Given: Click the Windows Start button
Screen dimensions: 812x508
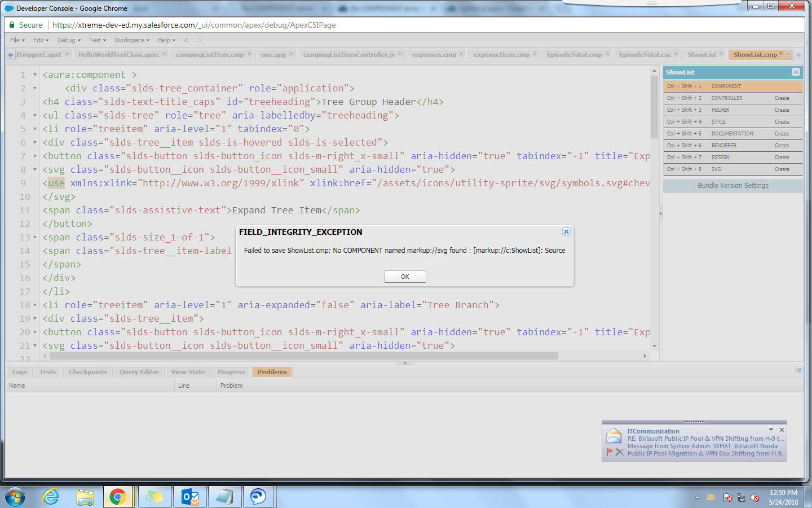Looking at the screenshot, I should 15,497.
